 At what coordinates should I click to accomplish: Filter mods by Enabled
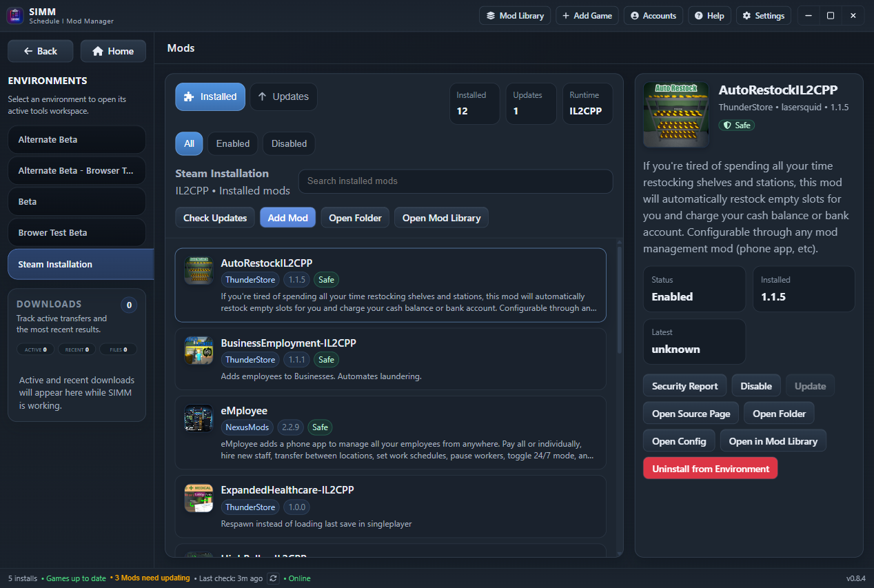[233, 143]
